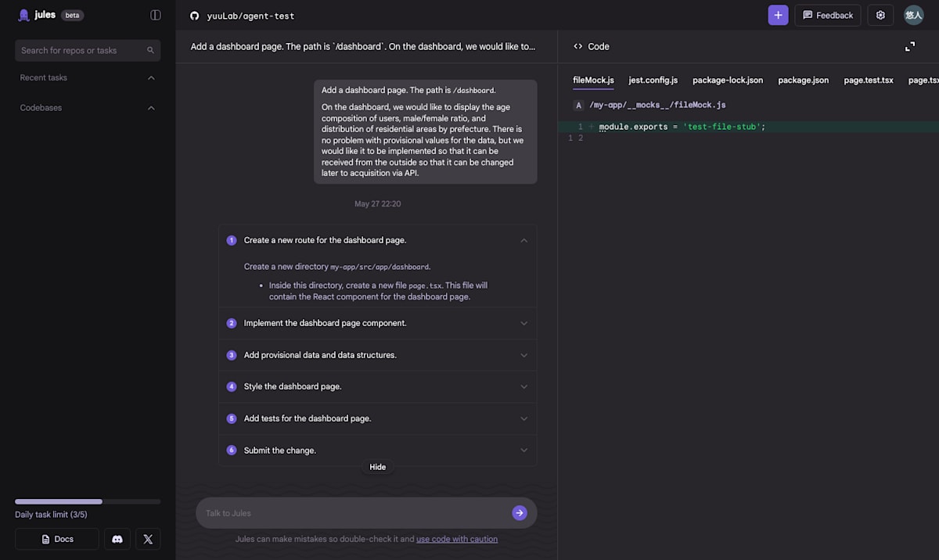Expand Add tests for dashboard step

(524, 418)
